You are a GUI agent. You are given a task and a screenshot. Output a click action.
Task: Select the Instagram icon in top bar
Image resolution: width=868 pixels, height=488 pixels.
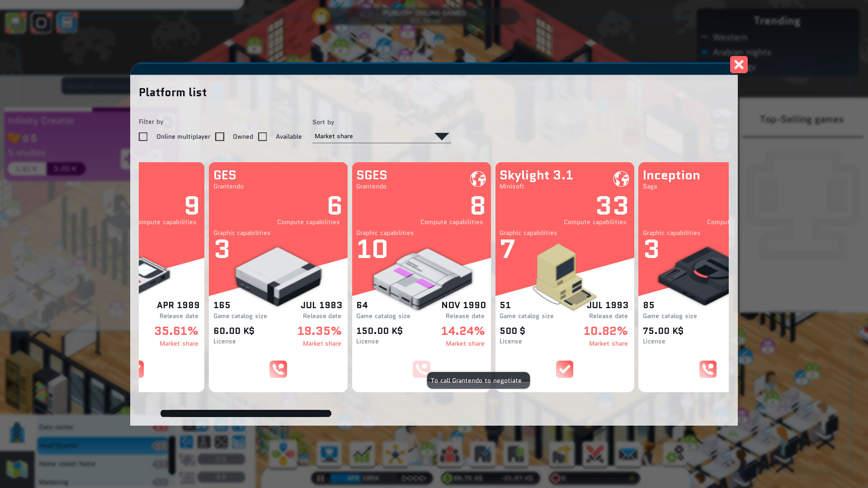(x=41, y=22)
